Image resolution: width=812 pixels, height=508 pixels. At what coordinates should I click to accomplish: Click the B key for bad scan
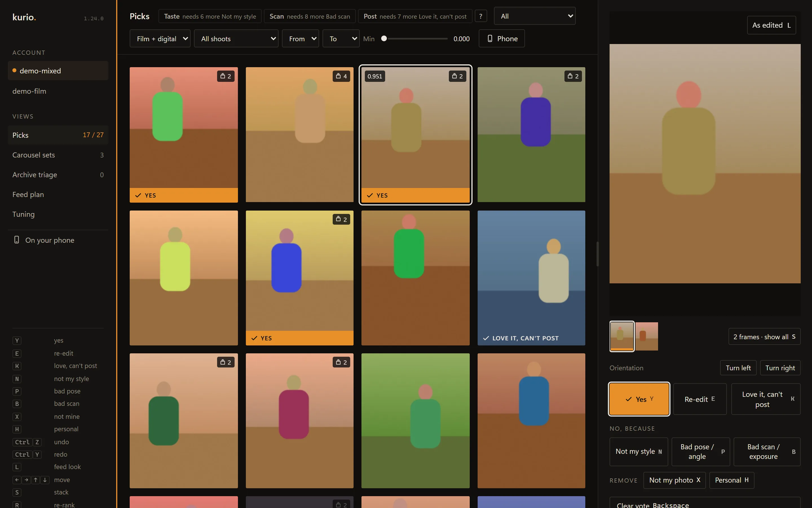[17, 404]
